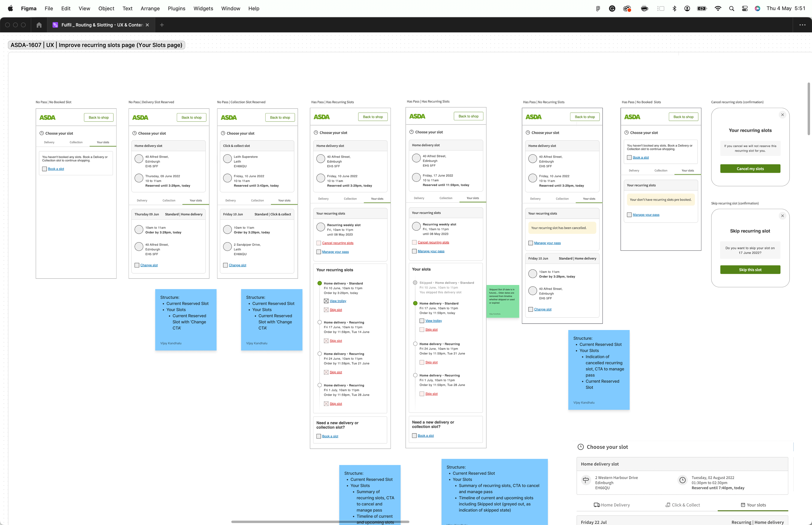Click the Book a slot checkbox in first frame

click(44, 169)
